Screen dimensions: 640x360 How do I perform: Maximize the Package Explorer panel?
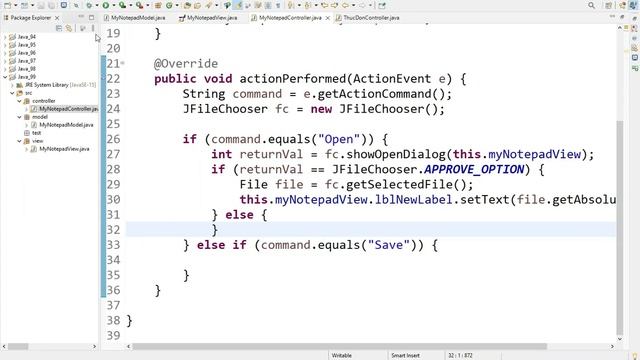coord(91,18)
